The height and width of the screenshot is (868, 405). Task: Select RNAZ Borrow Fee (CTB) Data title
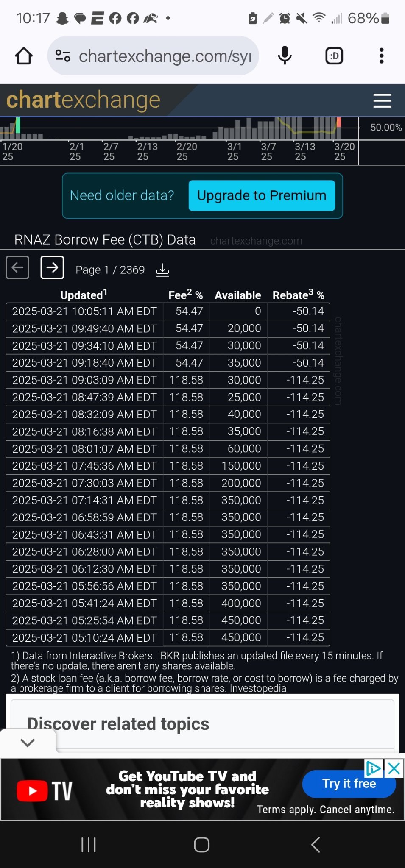click(x=105, y=240)
